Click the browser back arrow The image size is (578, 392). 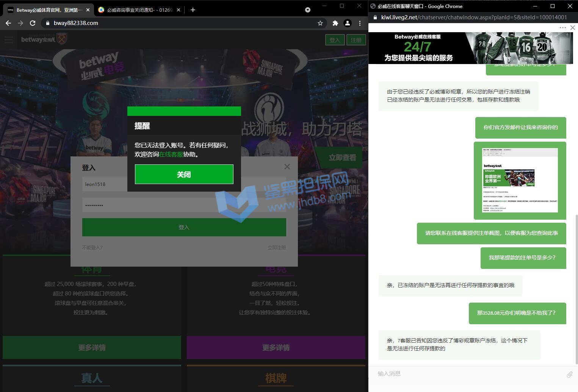(x=8, y=23)
